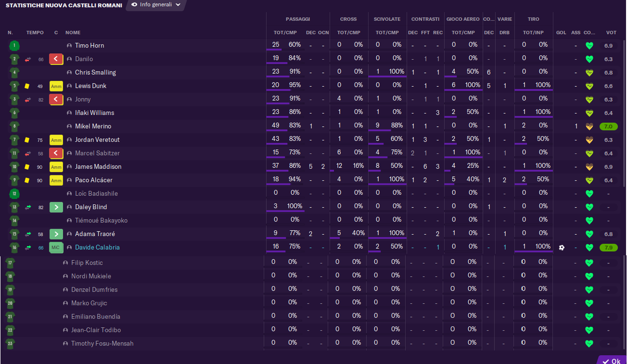Sort by the GOL column header

[561, 33]
